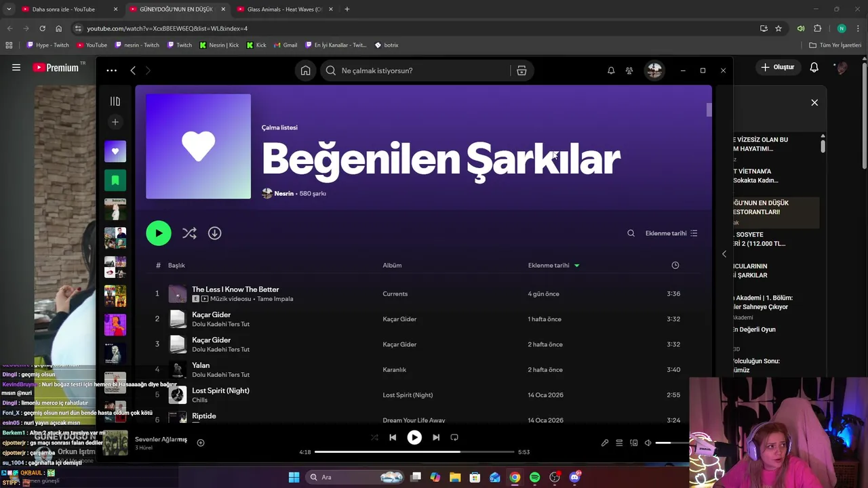868x488 pixels.
Task: Open YouTube notifications bell
Action: pyautogui.click(x=814, y=67)
